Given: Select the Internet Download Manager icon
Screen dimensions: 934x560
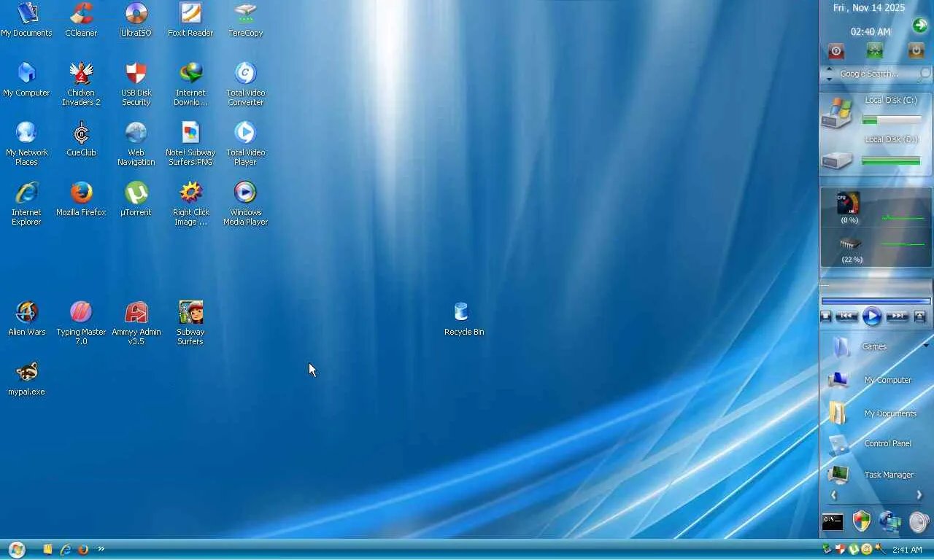Looking at the screenshot, I should pyautogui.click(x=190, y=84).
